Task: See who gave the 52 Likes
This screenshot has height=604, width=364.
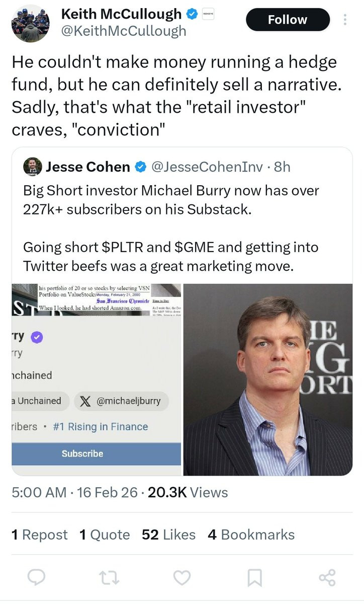Action: (x=168, y=535)
